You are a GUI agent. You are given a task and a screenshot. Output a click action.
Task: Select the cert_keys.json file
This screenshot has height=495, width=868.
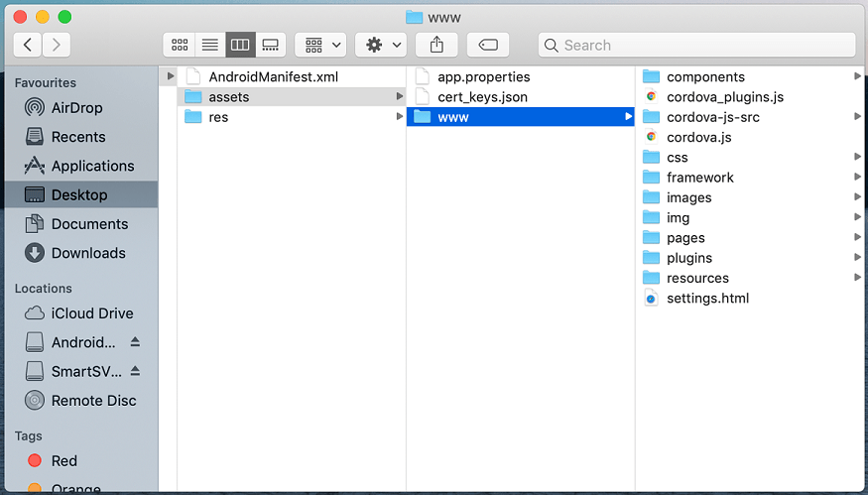tap(521, 97)
